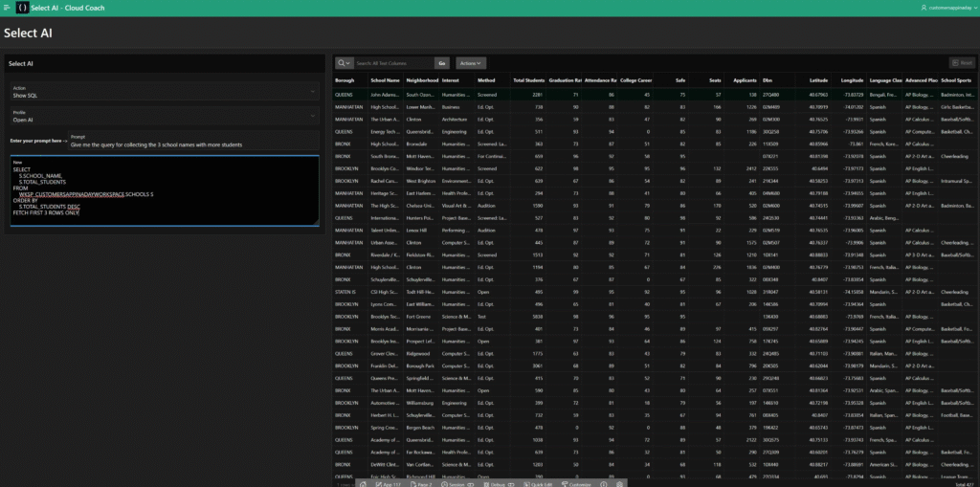The width and height of the screenshot is (980, 487).
Task: Click Session in the developer toolbar
Action: [x=457, y=484]
